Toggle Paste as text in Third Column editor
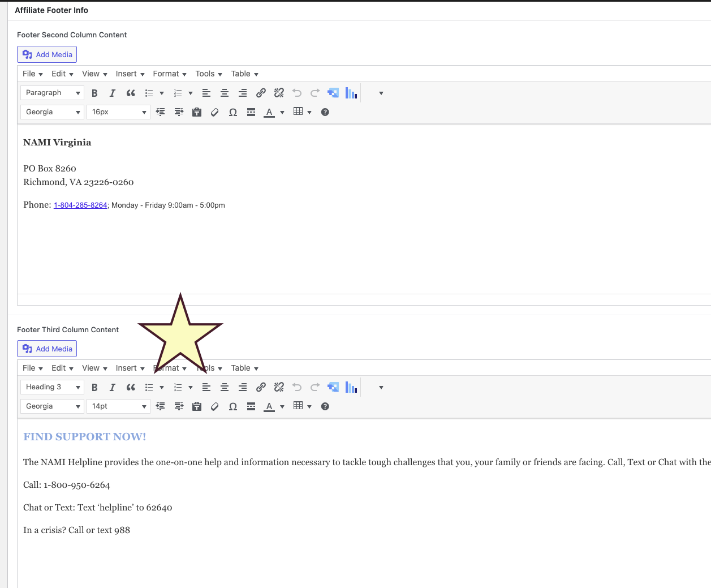This screenshot has height=588, width=711. pos(197,406)
